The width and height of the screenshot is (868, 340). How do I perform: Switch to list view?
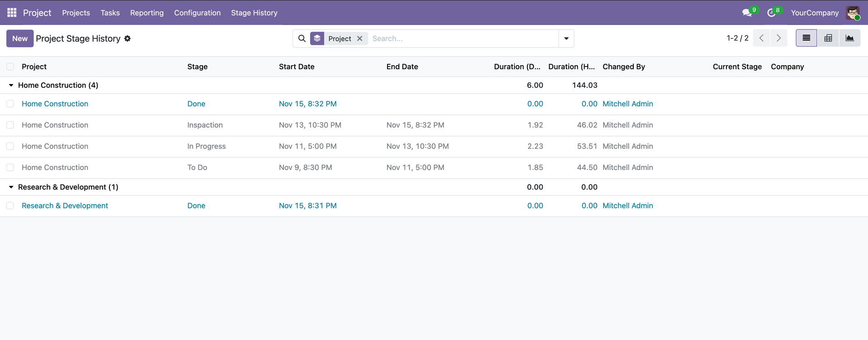(806, 38)
